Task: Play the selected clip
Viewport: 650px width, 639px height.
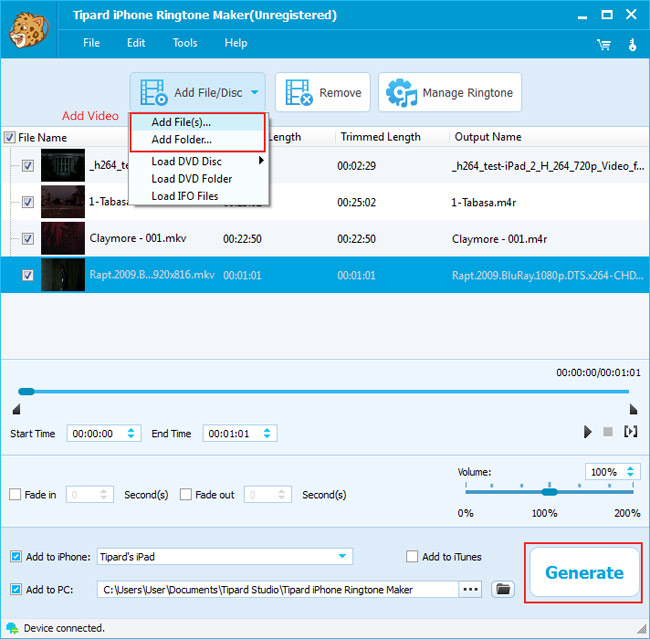Action: click(x=587, y=432)
